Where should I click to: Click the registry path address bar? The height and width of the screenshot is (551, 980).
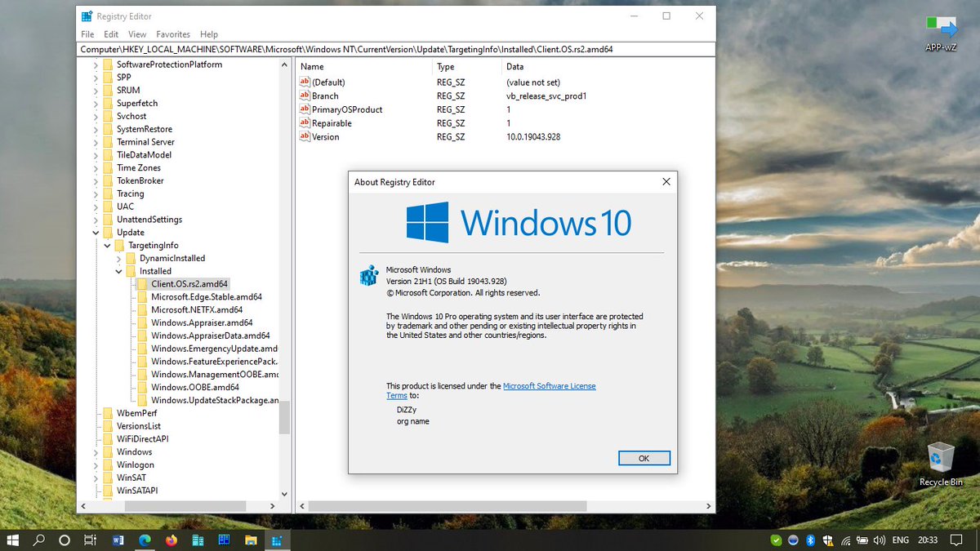click(x=396, y=49)
